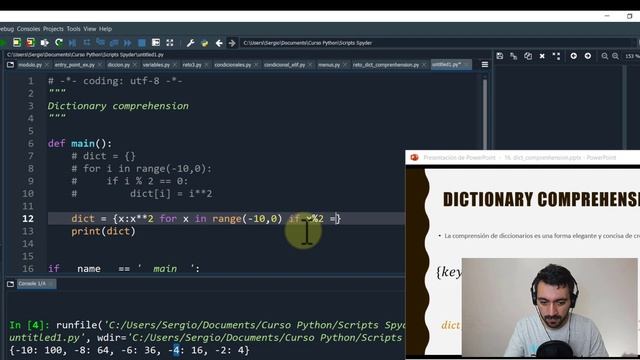The width and height of the screenshot is (640, 360).
Task: Open the Tools menu
Action: tap(73, 29)
